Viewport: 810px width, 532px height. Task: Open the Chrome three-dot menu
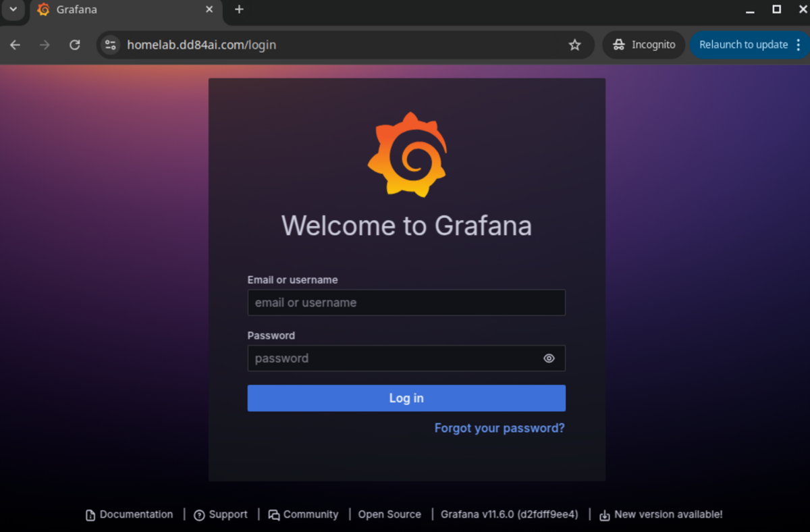click(x=799, y=45)
